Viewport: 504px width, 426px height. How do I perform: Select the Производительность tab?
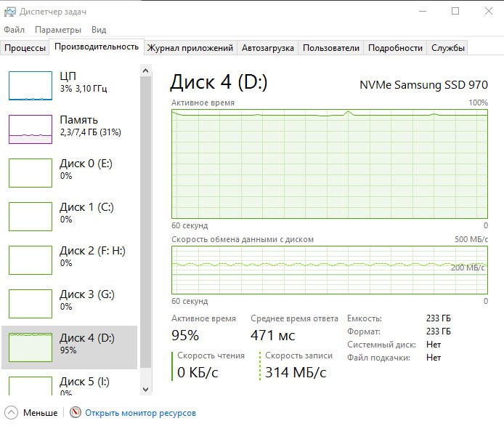point(97,47)
